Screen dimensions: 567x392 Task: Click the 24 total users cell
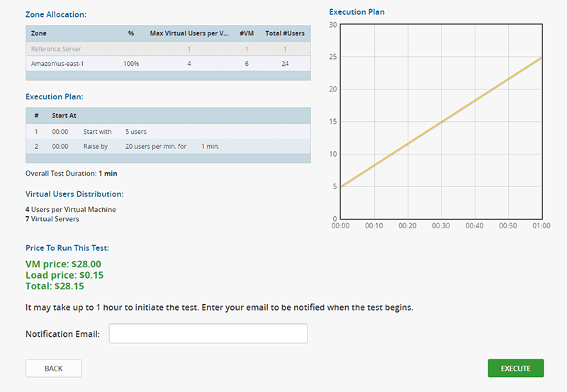click(283, 63)
